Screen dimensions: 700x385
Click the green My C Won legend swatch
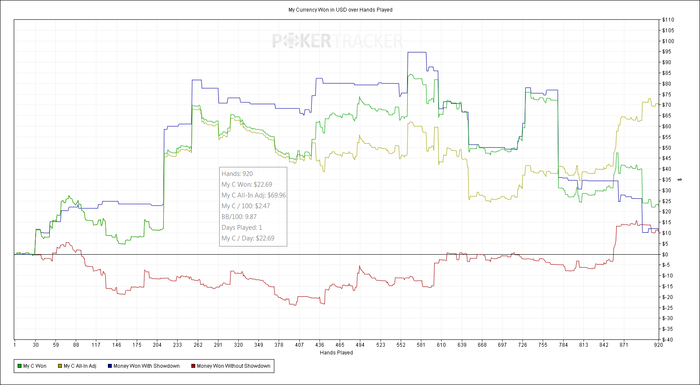point(20,366)
